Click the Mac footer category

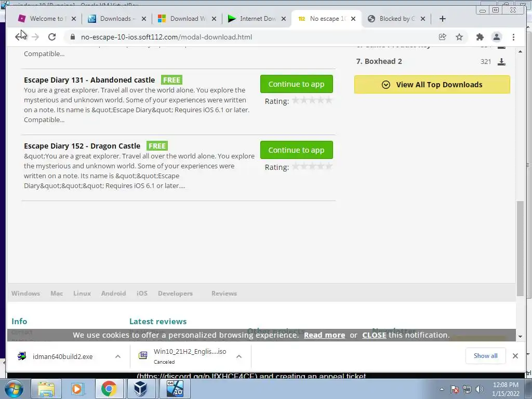point(57,293)
